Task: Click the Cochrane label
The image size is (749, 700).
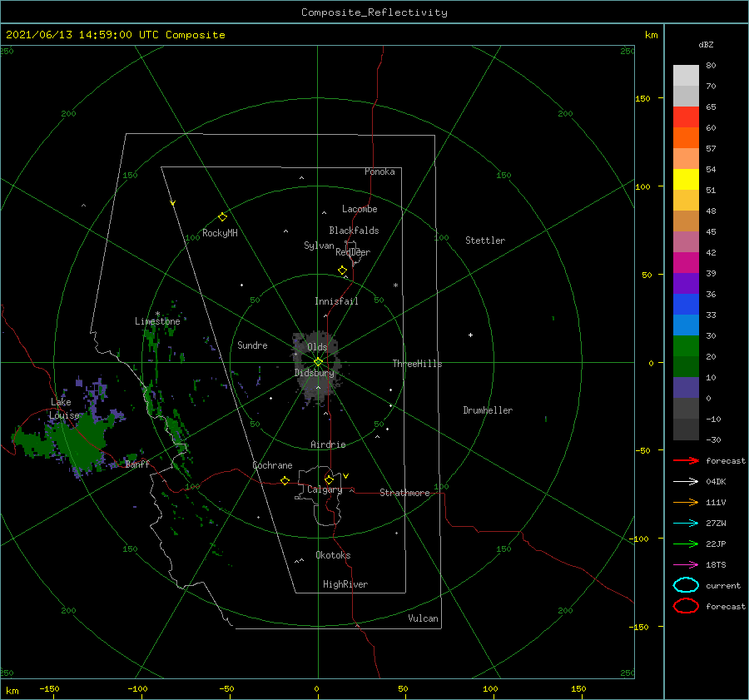Action: point(272,465)
